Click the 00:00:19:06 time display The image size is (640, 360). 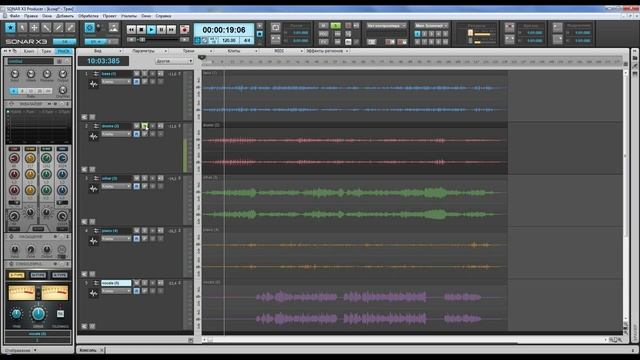224,30
